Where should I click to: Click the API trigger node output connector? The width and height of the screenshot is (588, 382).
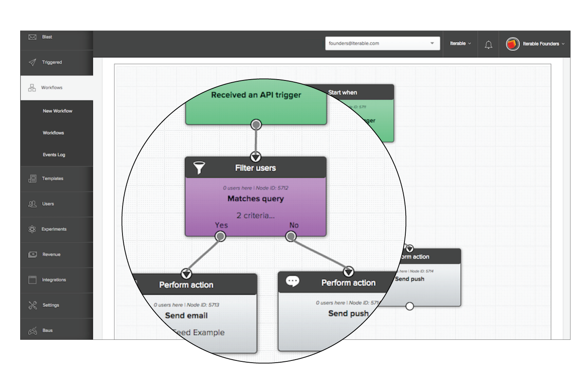tap(256, 125)
